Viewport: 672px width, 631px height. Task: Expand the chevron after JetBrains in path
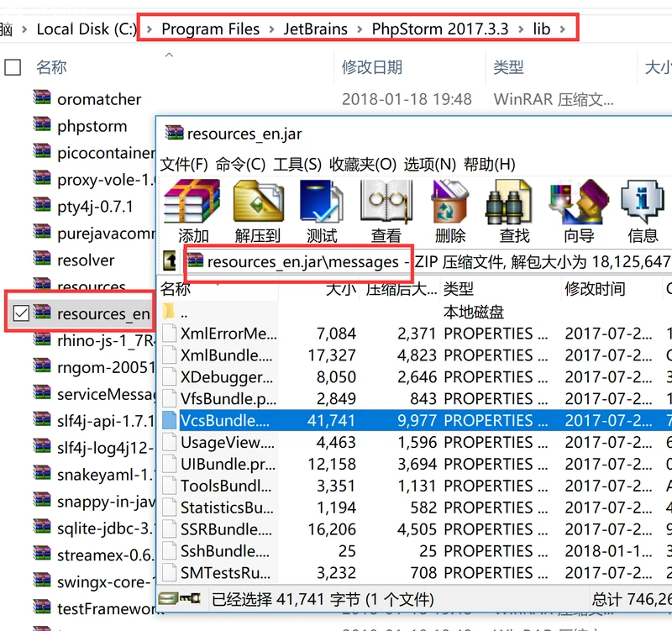click(360, 29)
